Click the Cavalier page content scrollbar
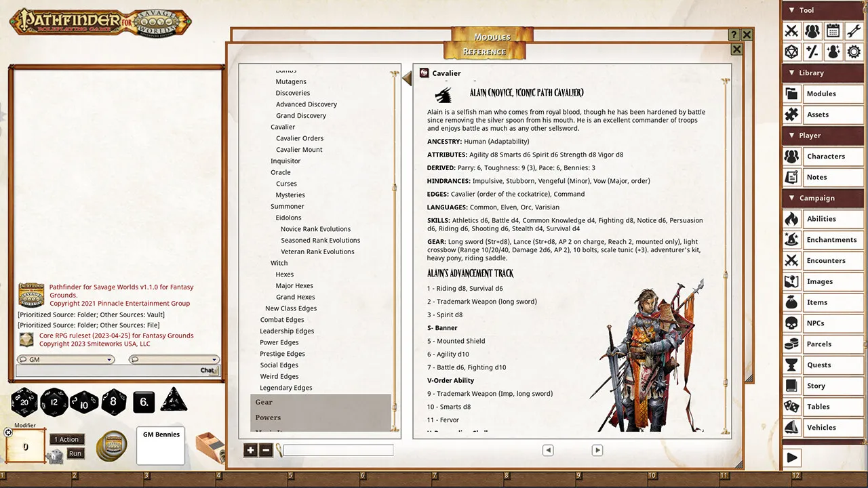 (x=725, y=256)
